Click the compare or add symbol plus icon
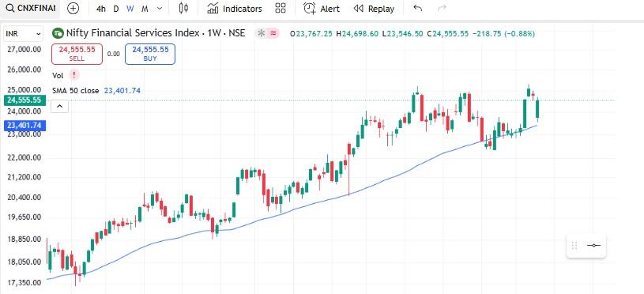The image size is (644, 294). tap(73, 8)
